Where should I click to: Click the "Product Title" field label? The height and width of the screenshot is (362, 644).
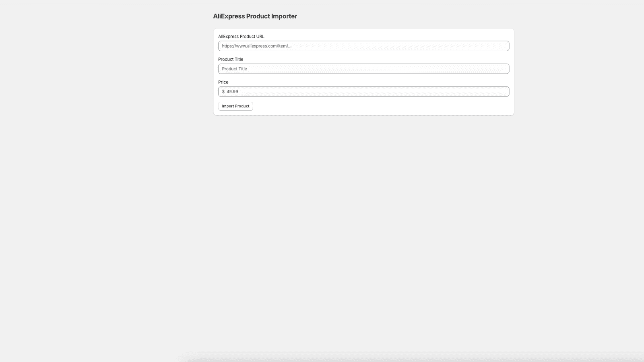(231, 60)
